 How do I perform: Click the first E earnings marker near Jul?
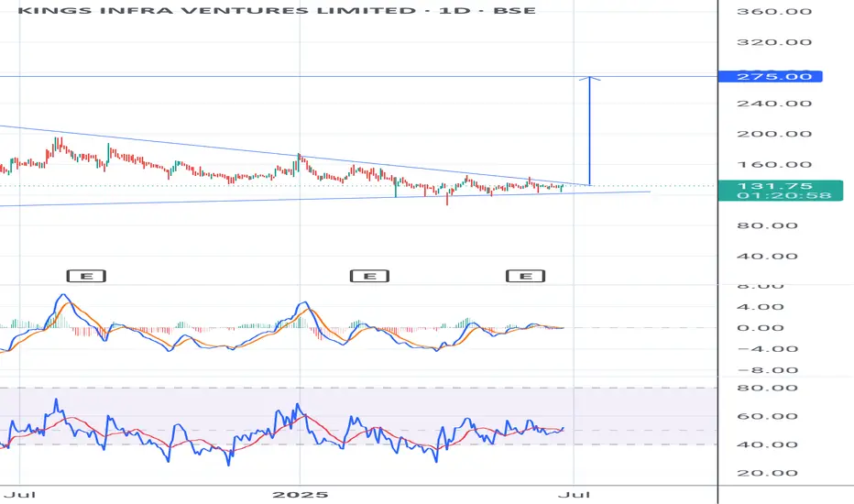click(x=86, y=276)
